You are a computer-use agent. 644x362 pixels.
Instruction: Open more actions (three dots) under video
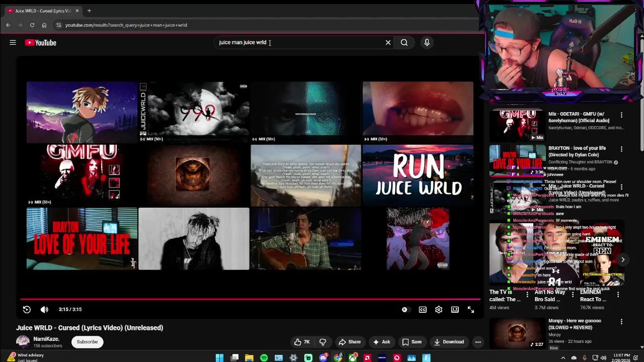tap(478, 342)
